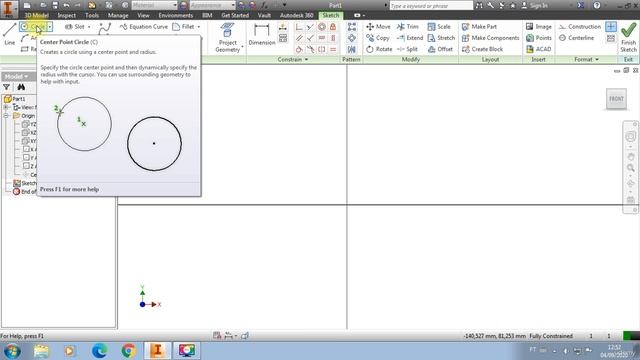Screen dimensions: 640x360
Task: Toggle Centerline format
Action: (576, 38)
